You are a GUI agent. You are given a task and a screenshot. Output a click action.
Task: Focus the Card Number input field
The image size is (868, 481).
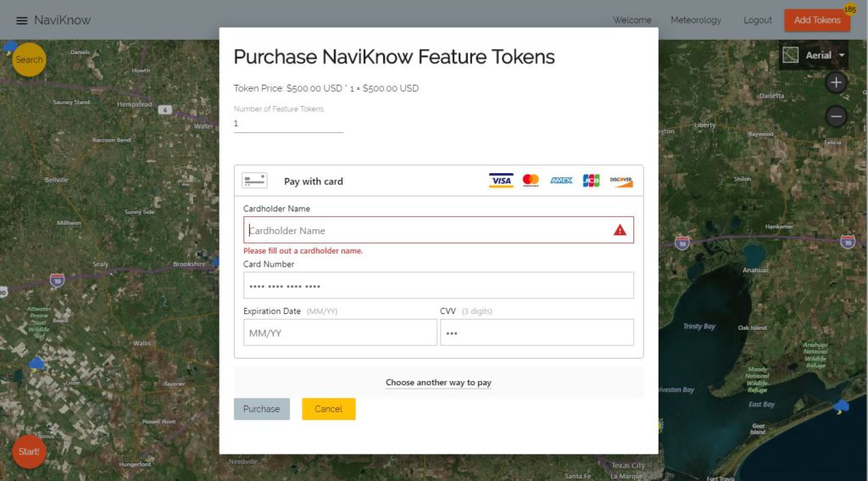click(438, 285)
